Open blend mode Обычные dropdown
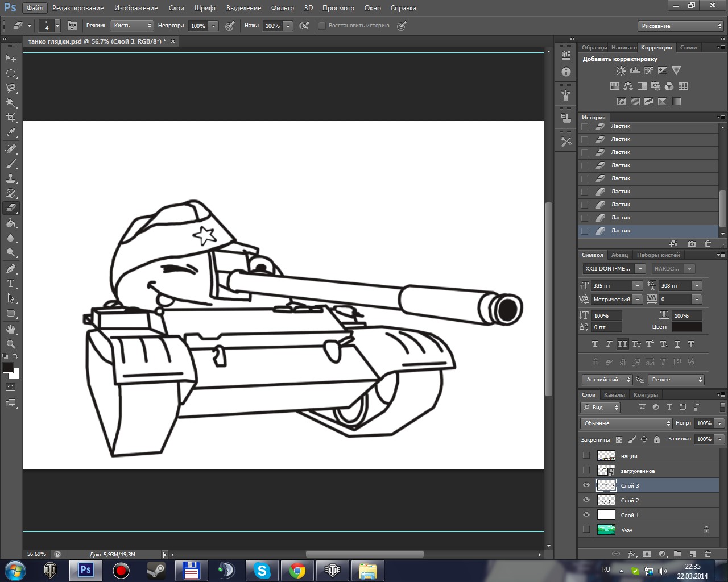 point(626,423)
